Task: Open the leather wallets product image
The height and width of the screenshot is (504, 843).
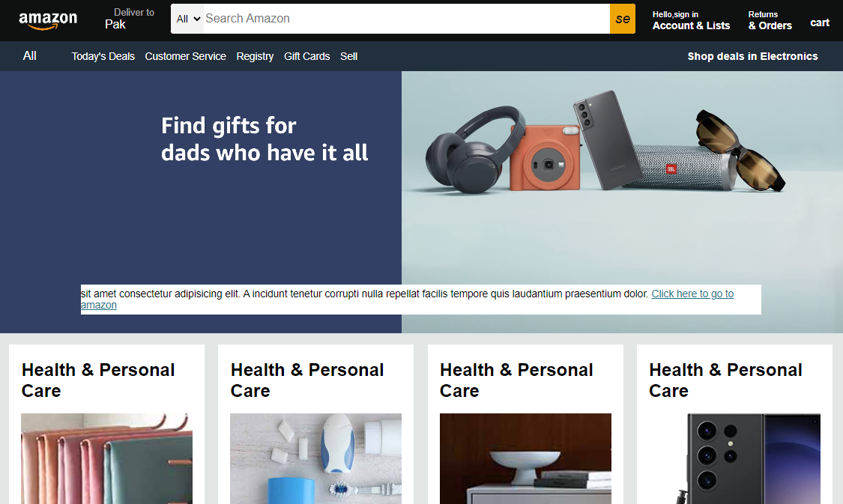Action: 106,458
